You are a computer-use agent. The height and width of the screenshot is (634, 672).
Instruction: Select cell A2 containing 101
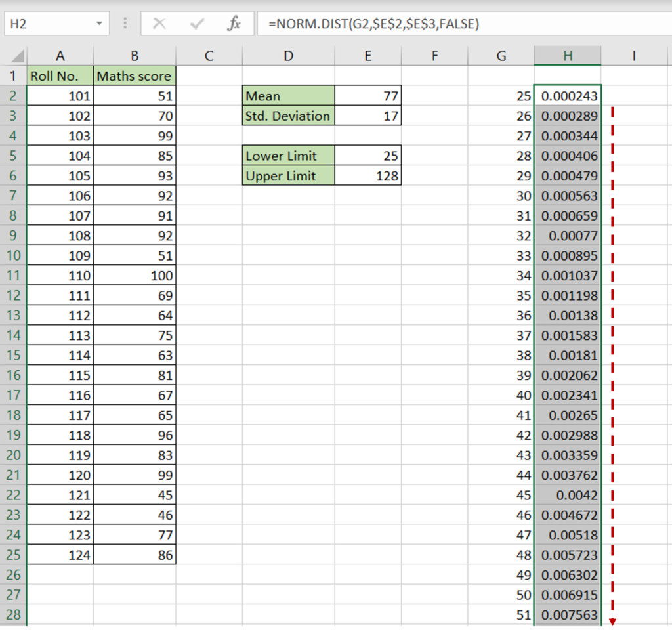pyautogui.click(x=60, y=96)
